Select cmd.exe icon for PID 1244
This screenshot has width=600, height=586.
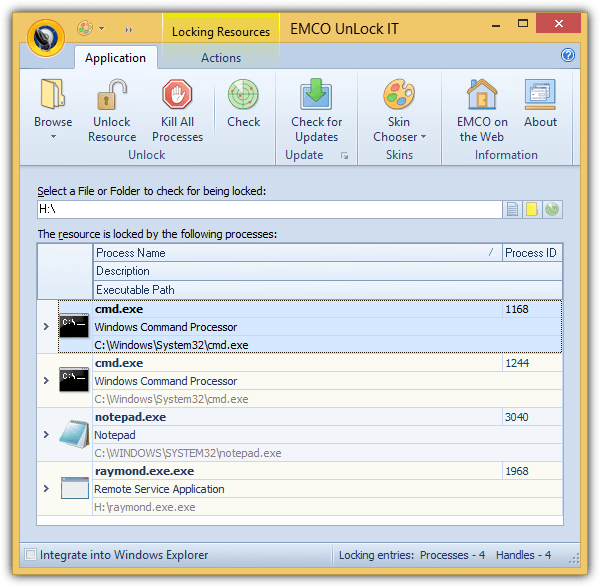pyautogui.click(x=74, y=380)
